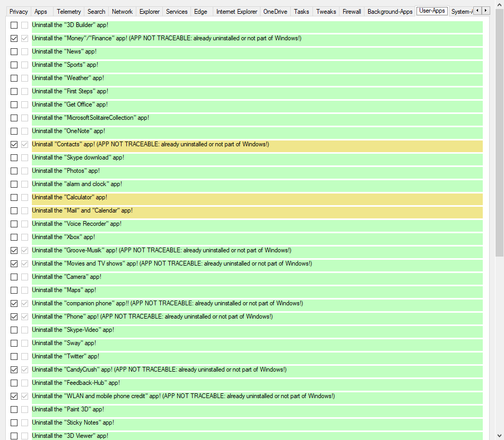Click the 'Uninstall the "Voice Recorder" app!' text
504x440 pixels.
[x=76, y=224]
